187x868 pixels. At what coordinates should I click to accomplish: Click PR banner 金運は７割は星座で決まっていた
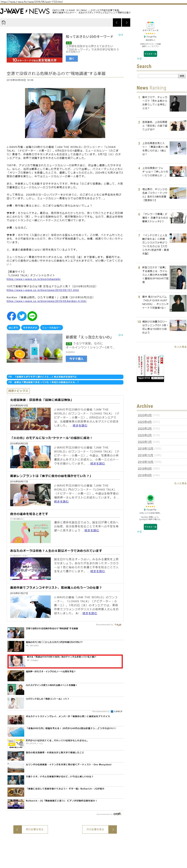click(65, 382)
